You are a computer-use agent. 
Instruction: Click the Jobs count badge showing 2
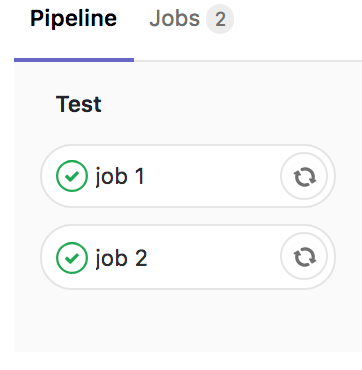pos(220,19)
